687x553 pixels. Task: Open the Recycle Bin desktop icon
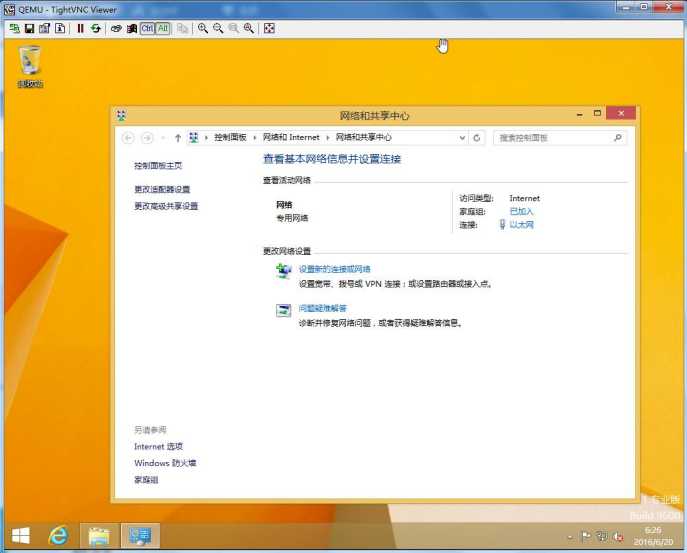[30, 67]
